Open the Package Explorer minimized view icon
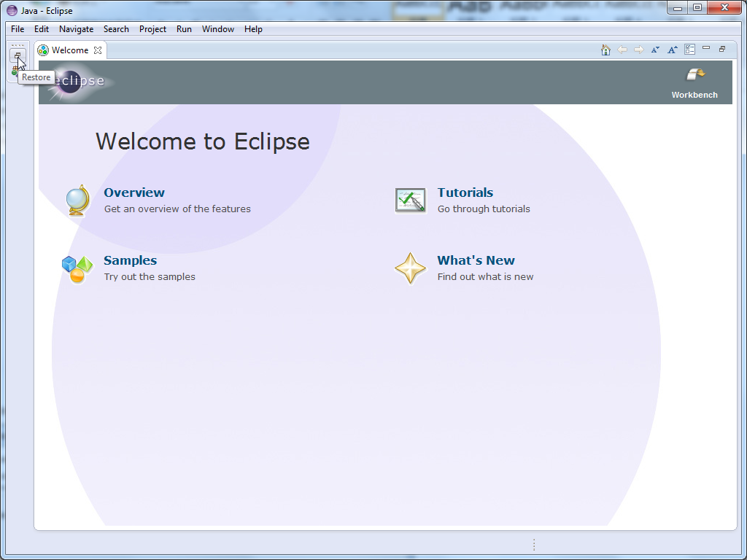747x560 pixels. click(15, 71)
